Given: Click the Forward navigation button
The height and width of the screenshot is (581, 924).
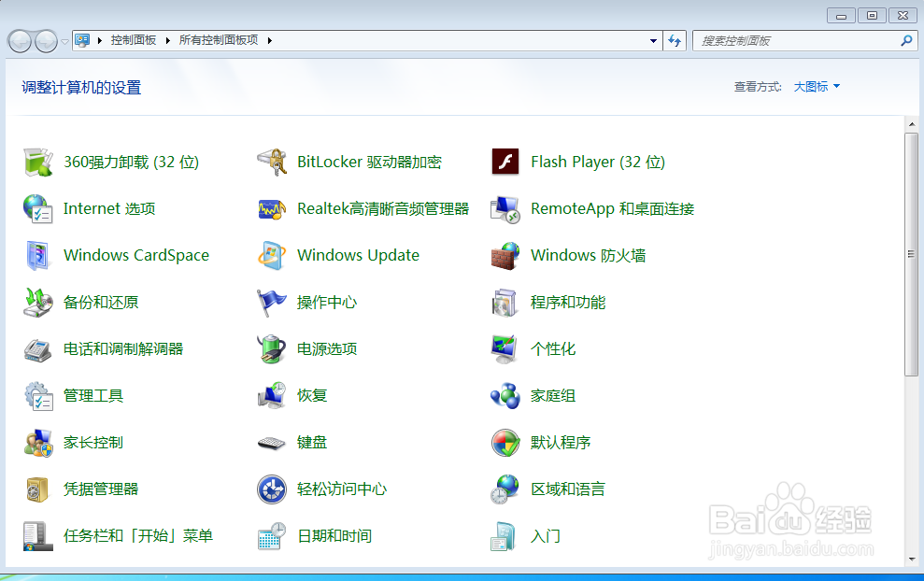Looking at the screenshot, I should 46,41.
